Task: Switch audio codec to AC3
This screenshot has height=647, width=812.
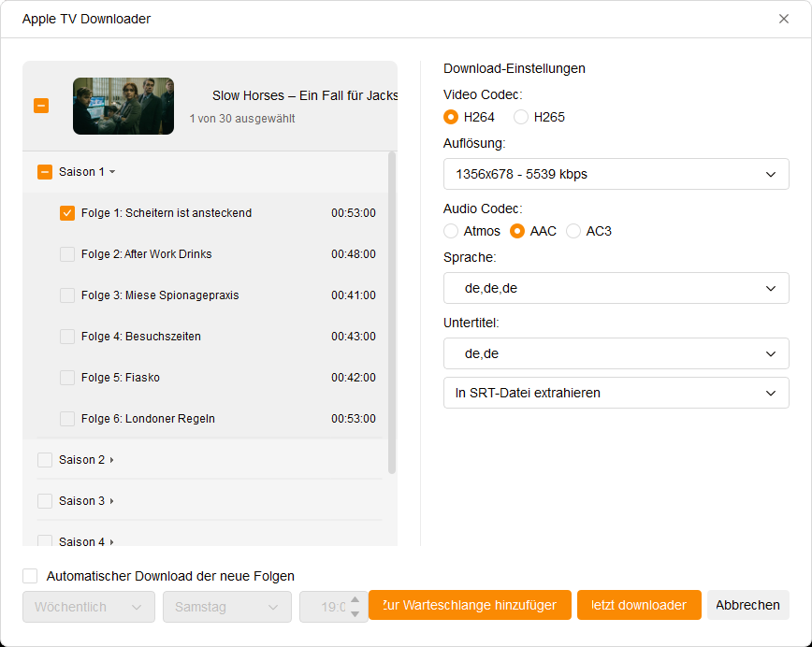Action: 573,231
